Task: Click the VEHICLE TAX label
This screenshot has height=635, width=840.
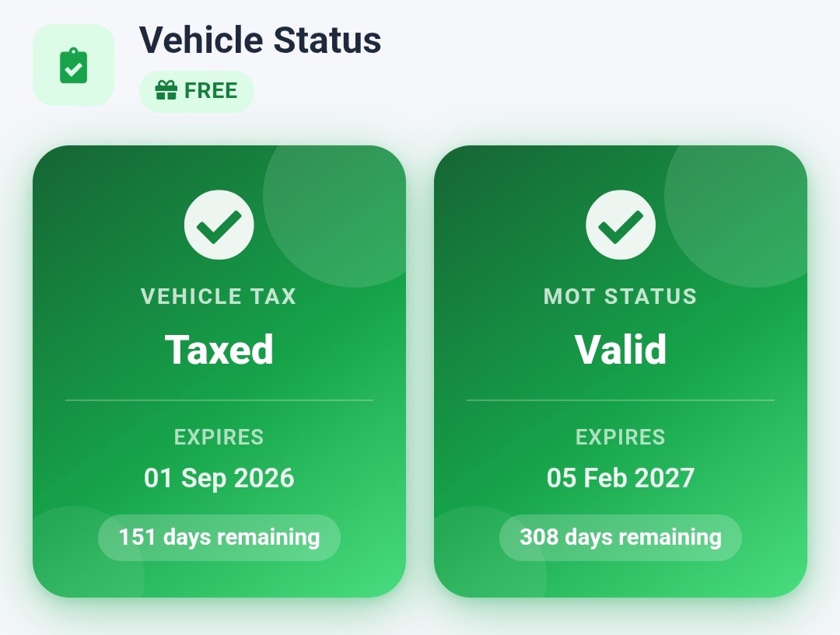Action: (x=219, y=296)
